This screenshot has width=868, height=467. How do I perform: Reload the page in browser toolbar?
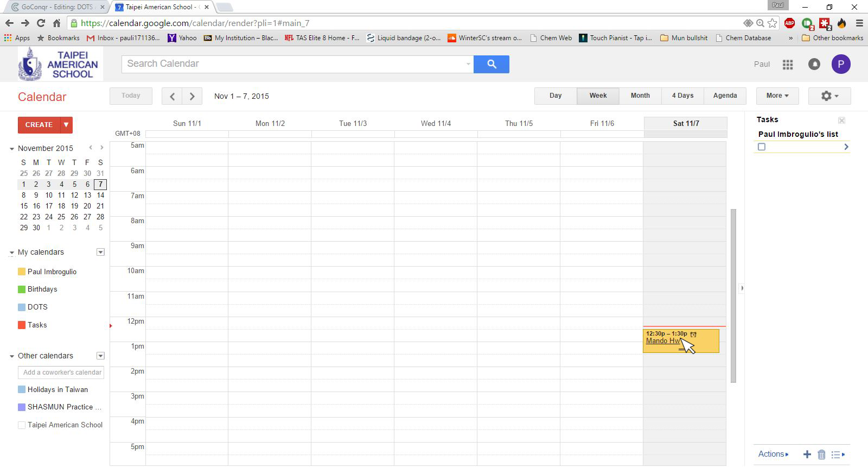point(41,23)
